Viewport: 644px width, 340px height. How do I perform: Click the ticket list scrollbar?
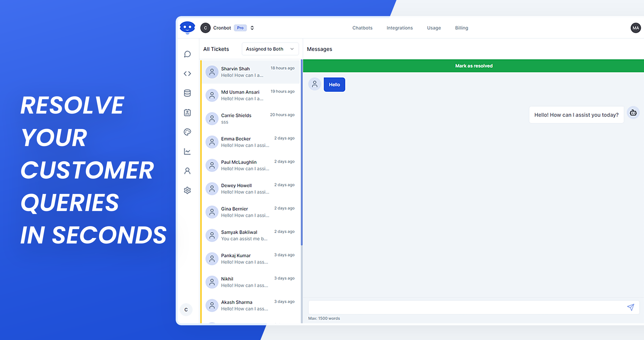(x=302, y=153)
